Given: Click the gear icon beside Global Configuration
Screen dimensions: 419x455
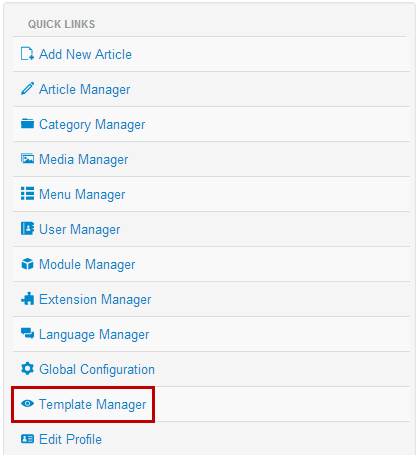Looking at the screenshot, I should pos(27,369).
